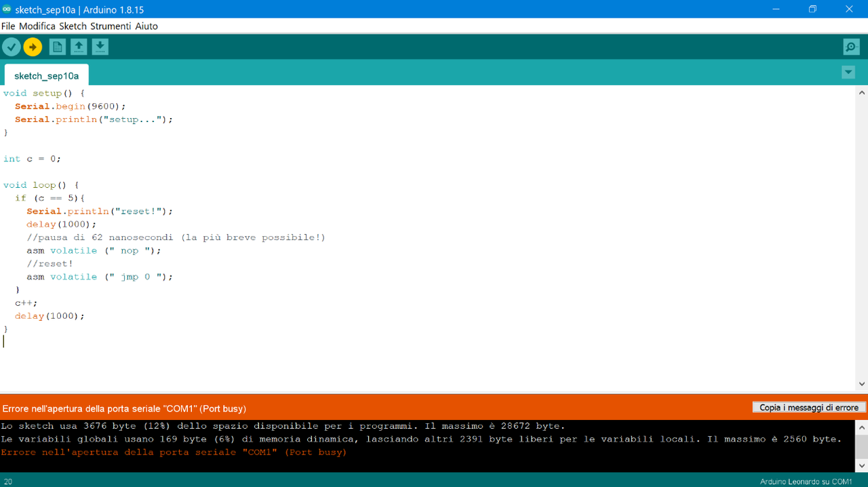Click console scrollbar up arrow
This screenshot has height=487, width=868.
(x=862, y=428)
